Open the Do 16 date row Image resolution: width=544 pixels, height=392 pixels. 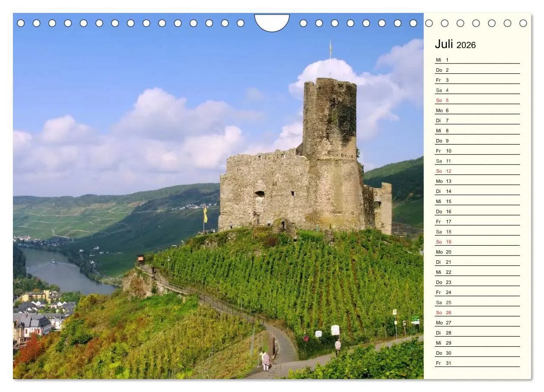(444, 212)
